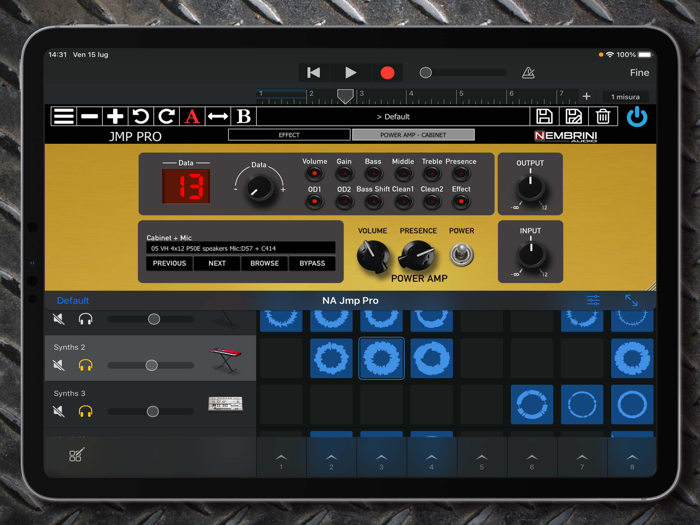Toggle the Treble LED button

(x=432, y=173)
